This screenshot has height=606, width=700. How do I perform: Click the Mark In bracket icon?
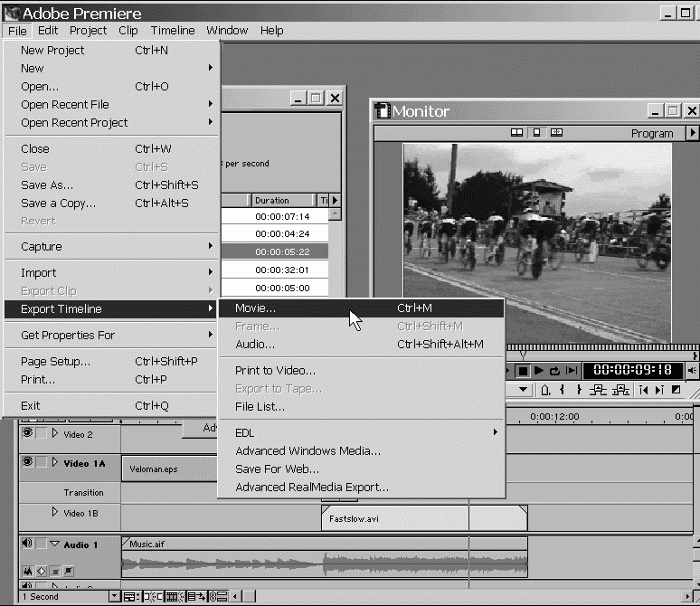tap(562, 391)
